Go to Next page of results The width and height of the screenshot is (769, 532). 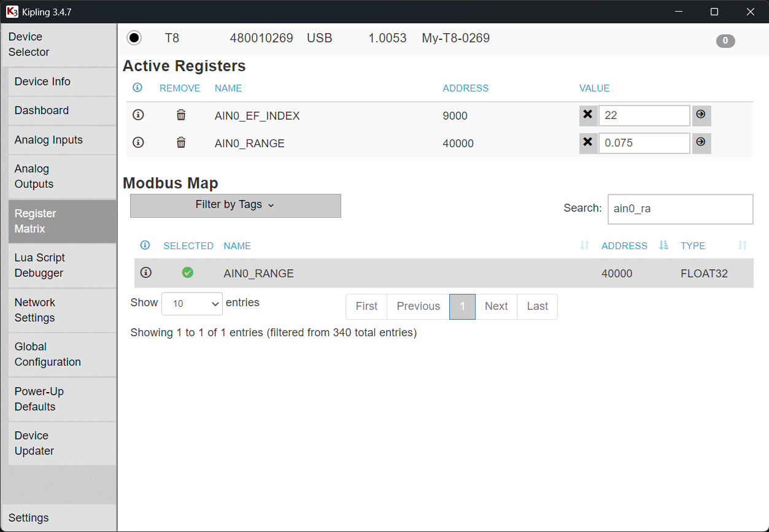click(497, 306)
